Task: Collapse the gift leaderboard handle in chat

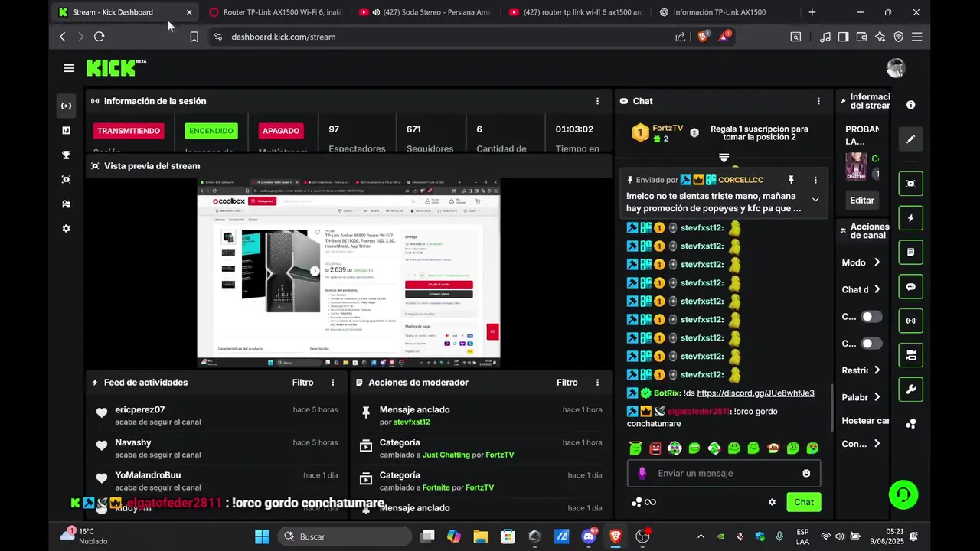Action: 724,158
